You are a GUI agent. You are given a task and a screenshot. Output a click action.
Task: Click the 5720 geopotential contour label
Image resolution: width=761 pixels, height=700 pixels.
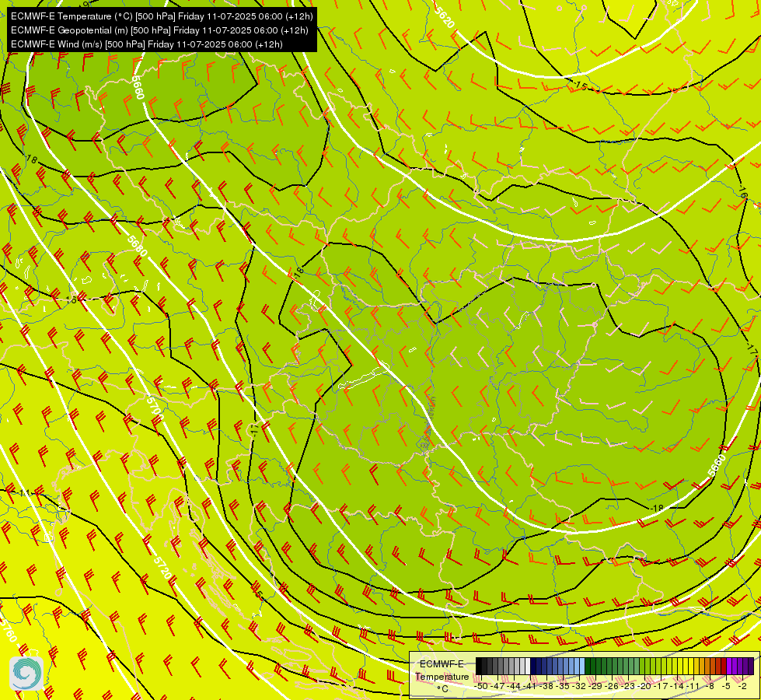pyautogui.click(x=162, y=567)
